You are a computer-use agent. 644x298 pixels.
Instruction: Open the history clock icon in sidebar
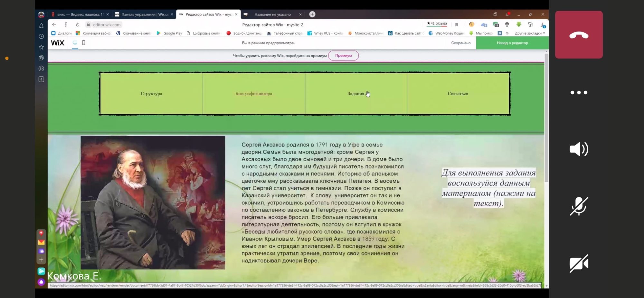pos(41,36)
